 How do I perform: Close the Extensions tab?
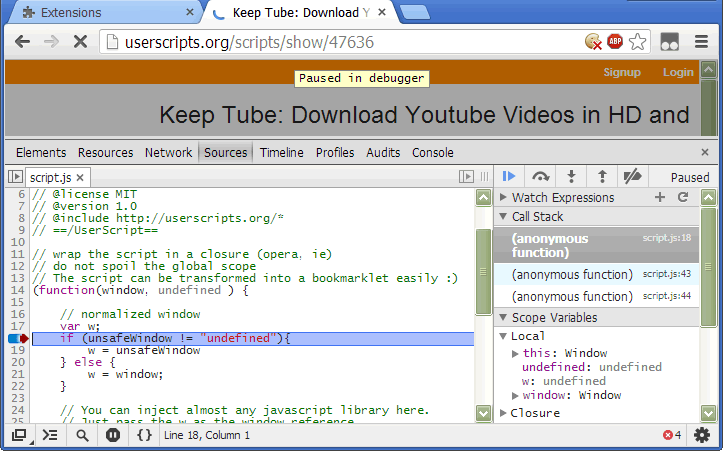tap(190, 12)
